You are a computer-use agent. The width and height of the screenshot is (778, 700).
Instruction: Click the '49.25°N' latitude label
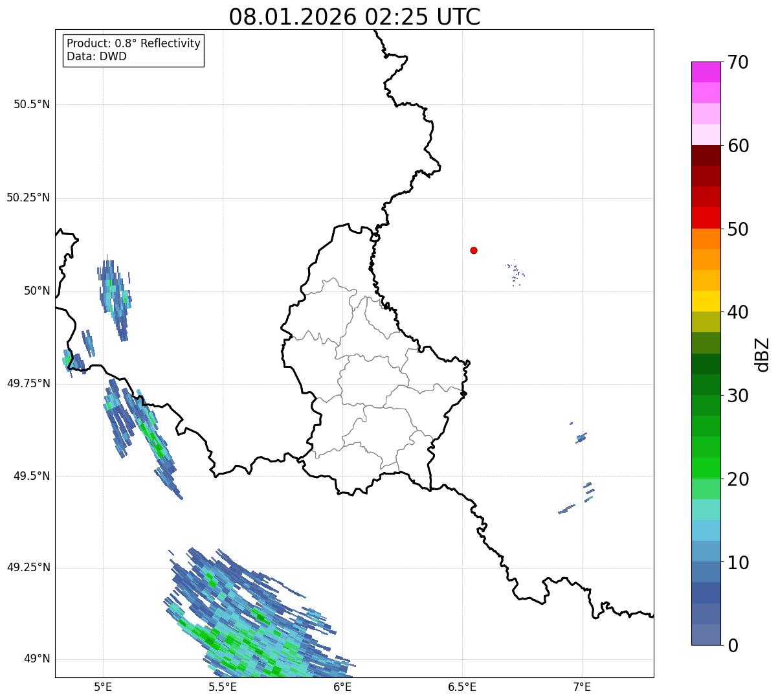28,567
